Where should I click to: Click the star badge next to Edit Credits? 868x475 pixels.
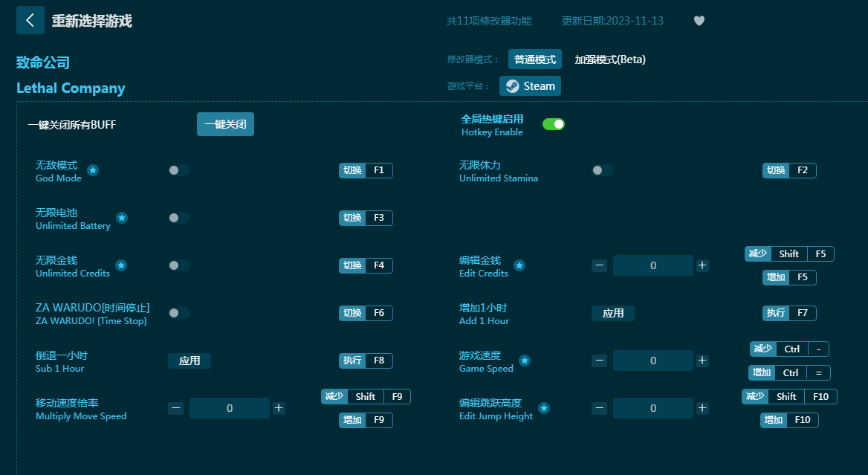coord(519,265)
